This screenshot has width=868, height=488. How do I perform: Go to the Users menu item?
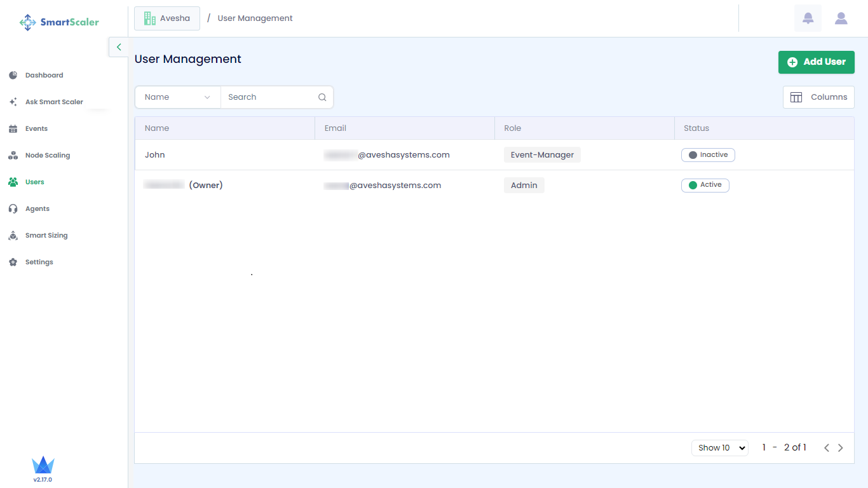[34, 182]
